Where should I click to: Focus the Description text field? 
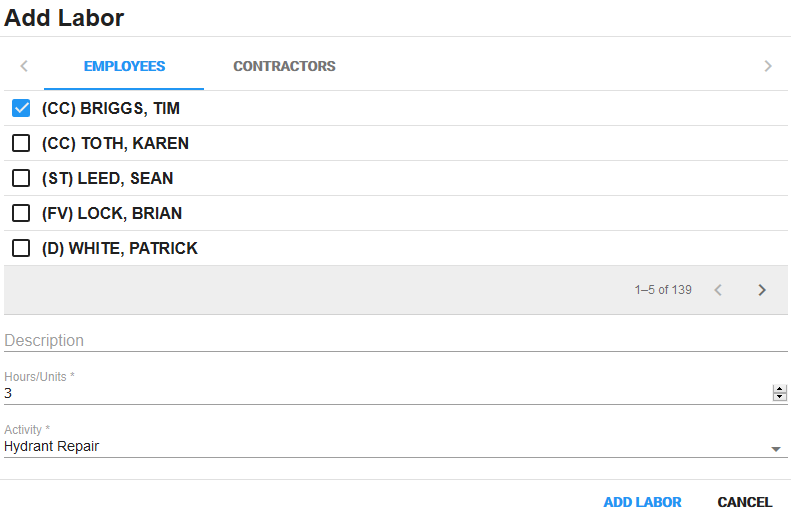point(395,340)
